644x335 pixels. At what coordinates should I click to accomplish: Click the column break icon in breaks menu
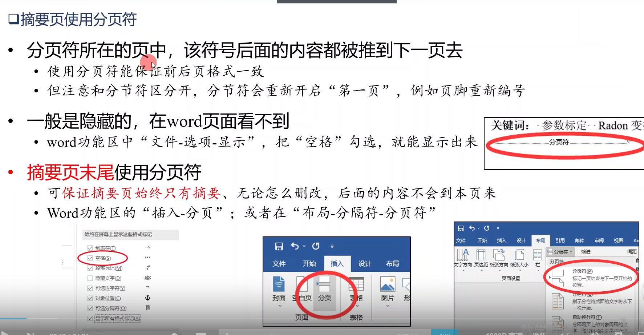558,302
